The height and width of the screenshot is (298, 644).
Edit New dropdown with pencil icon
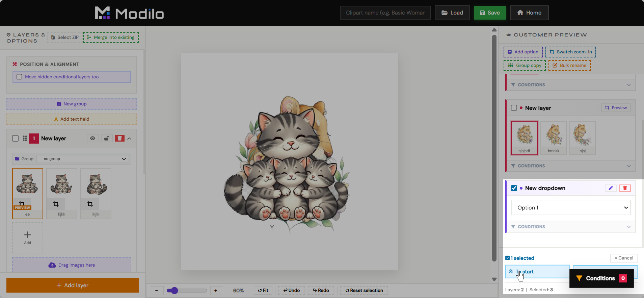(611, 188)
